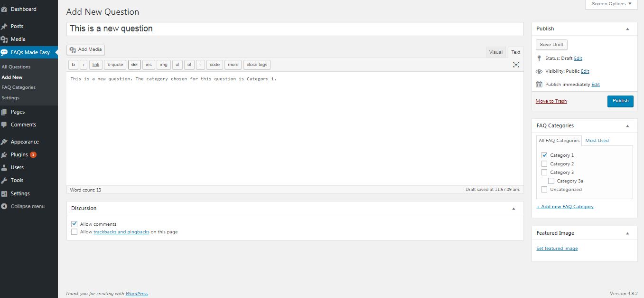The width and height of the screenshot is (644, 298).
Task: Click the Status key icon in Publish box
Action: coord(539,58)
